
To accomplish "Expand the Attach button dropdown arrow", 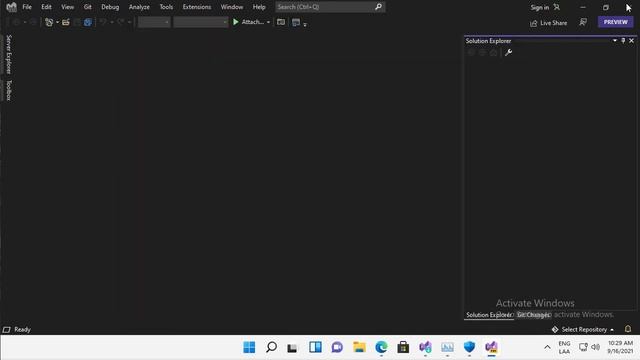I will tap(268, 22).
